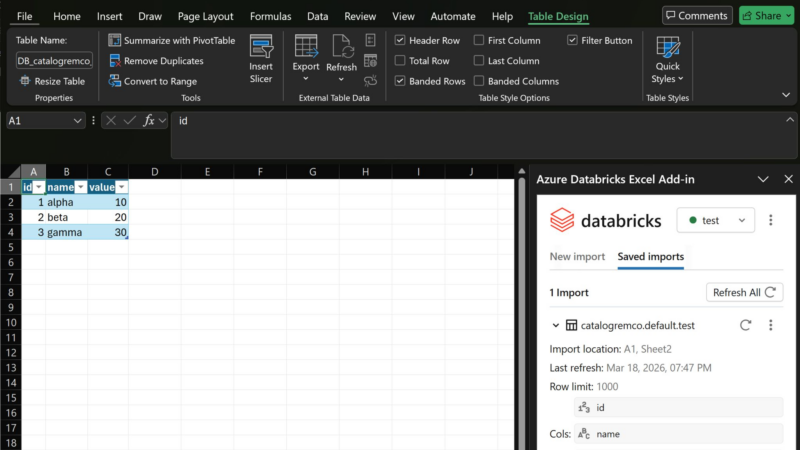Enable the Banded Columns checkbox

479,81
